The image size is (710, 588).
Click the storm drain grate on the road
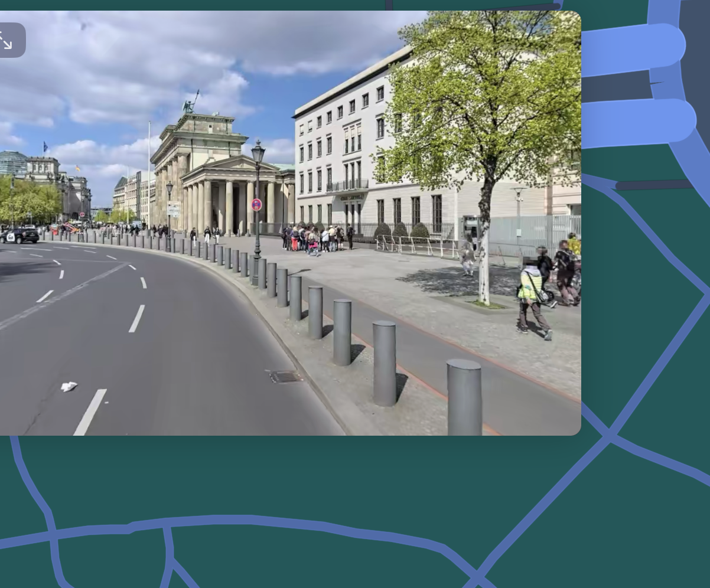tap(285, 377)
